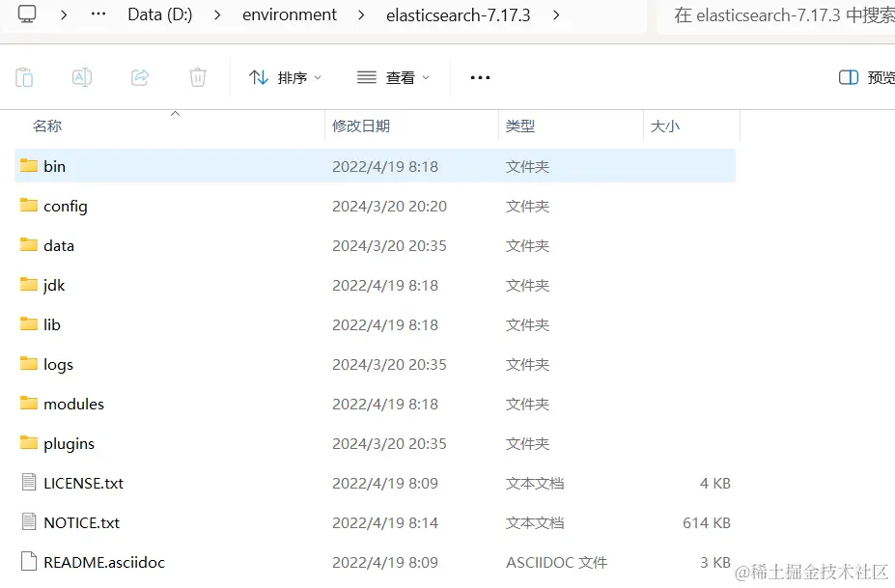
Task: Expand chevron after elasticsearch-7.17.3
Action: tap(556, 14)
